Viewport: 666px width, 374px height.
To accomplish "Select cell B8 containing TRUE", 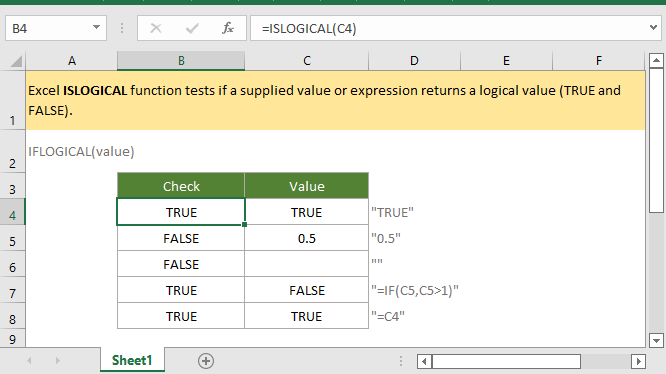I will point(181,315).
